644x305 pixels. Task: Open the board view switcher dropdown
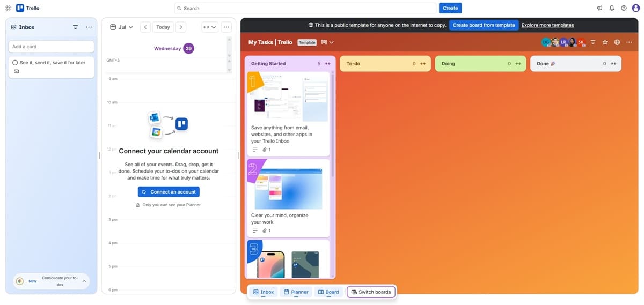click(327, 42)
